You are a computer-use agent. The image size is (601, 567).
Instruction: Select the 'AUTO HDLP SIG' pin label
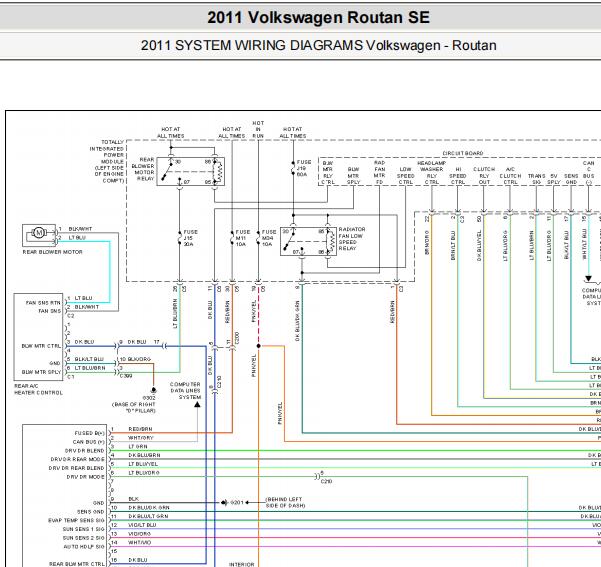click(84, 547)
